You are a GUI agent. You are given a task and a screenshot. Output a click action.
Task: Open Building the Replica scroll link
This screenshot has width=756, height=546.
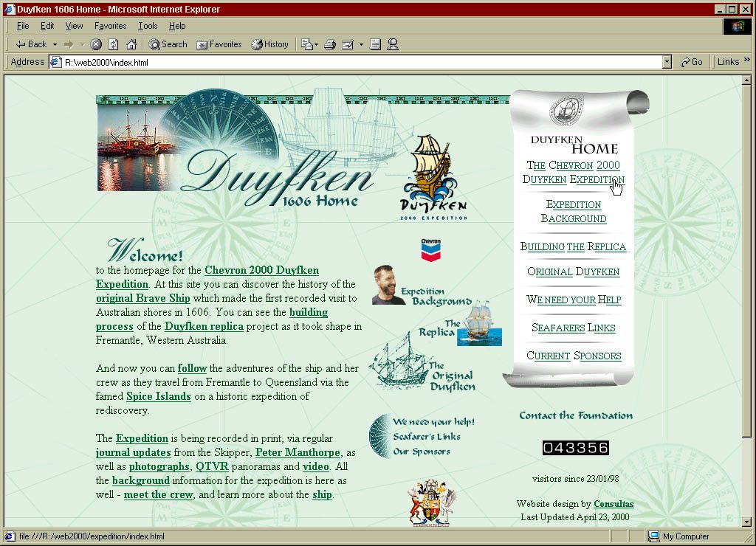(x=573, y=246)
